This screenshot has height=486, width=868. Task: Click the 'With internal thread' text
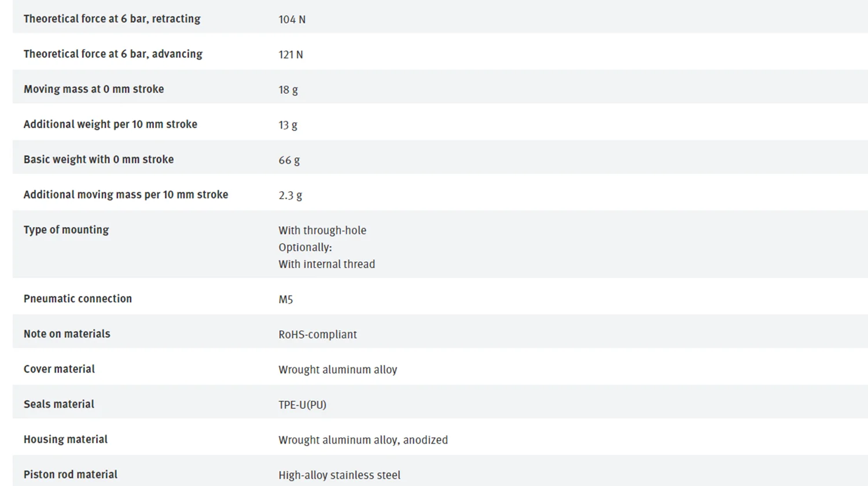tap(326, 264)
